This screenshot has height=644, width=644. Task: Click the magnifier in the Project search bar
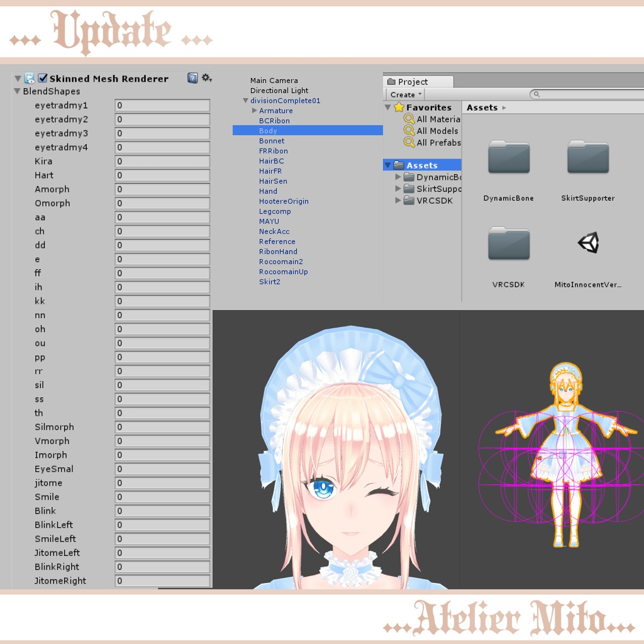(536, 94)
